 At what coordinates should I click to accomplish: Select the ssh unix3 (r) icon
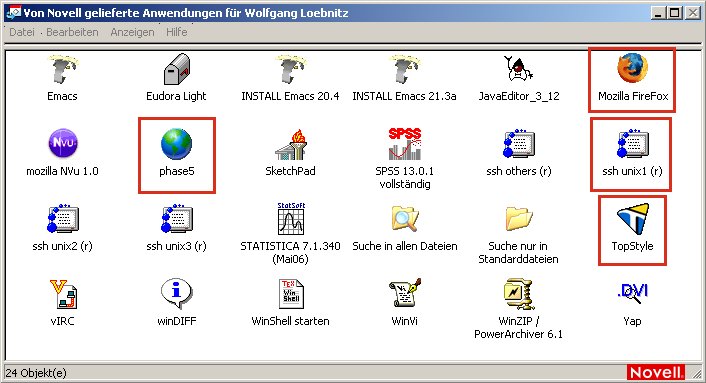pos(177,219)
